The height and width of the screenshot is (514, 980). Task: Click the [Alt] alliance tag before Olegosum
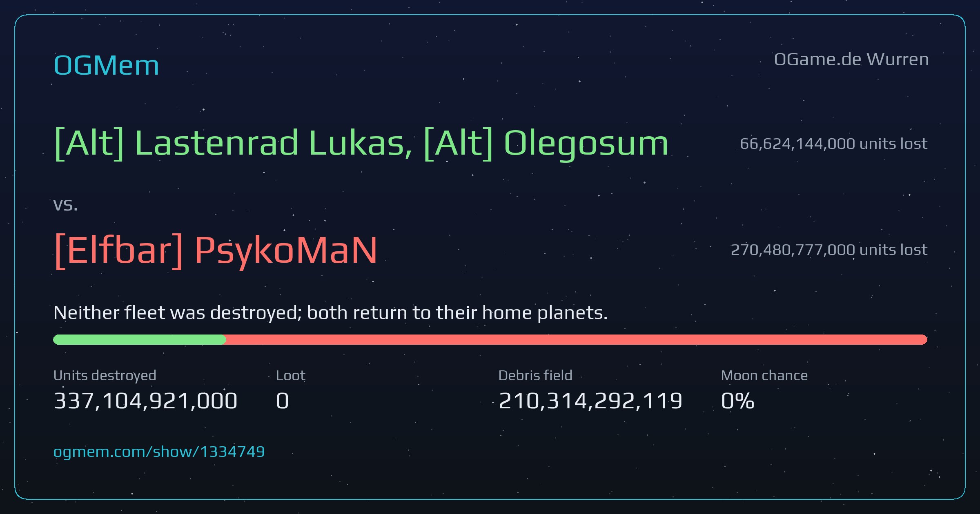pos(458,143)
